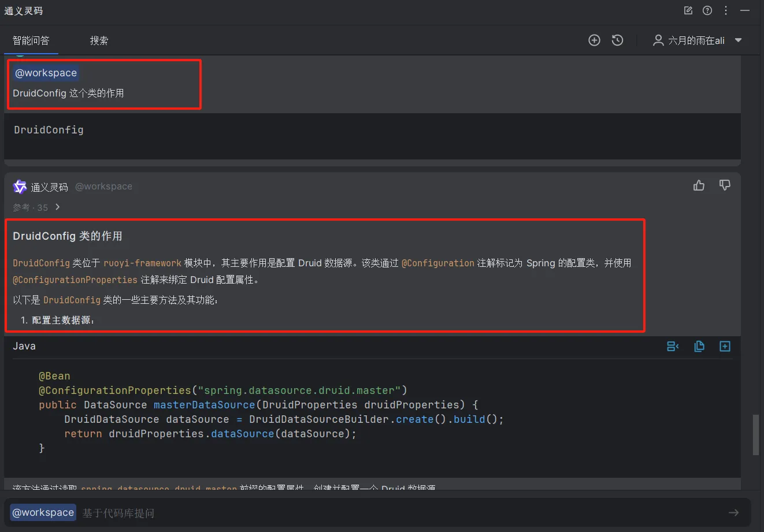Minimize the 通义灵码 tool window
This screenshot has height=532, width=764.
click(x=745, y=10)
